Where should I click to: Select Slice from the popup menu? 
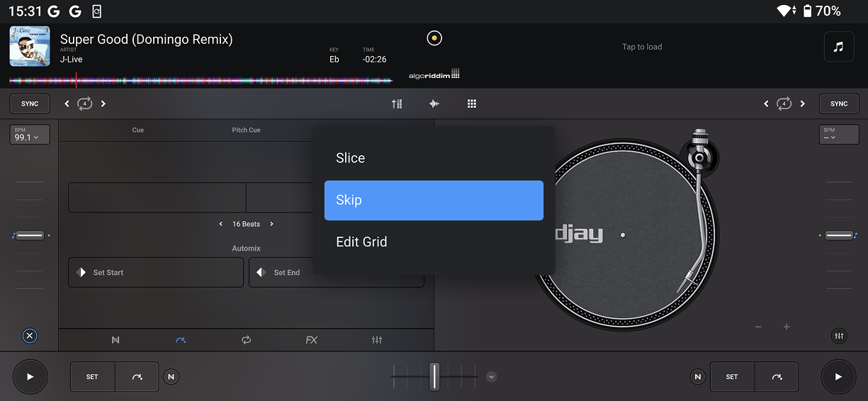pyautogui.click(x=434, y=158)
